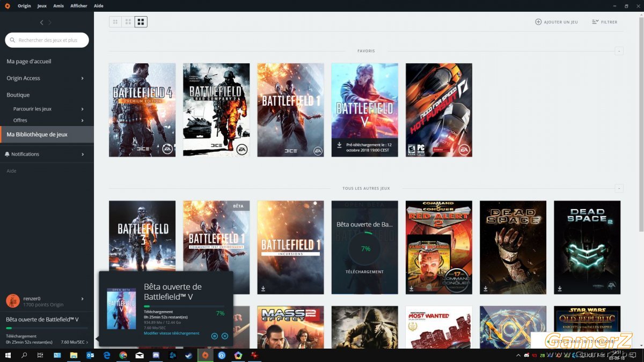644x362 pixels.
Task: Expand Parcourir les jeux chevron
Action: 82,109
